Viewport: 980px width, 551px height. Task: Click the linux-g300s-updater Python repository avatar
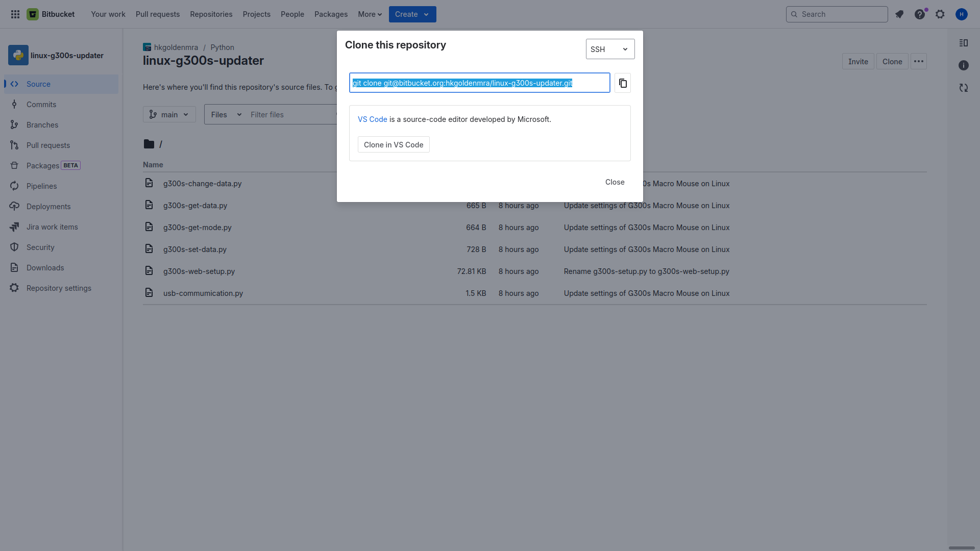[x=18, y=55]
